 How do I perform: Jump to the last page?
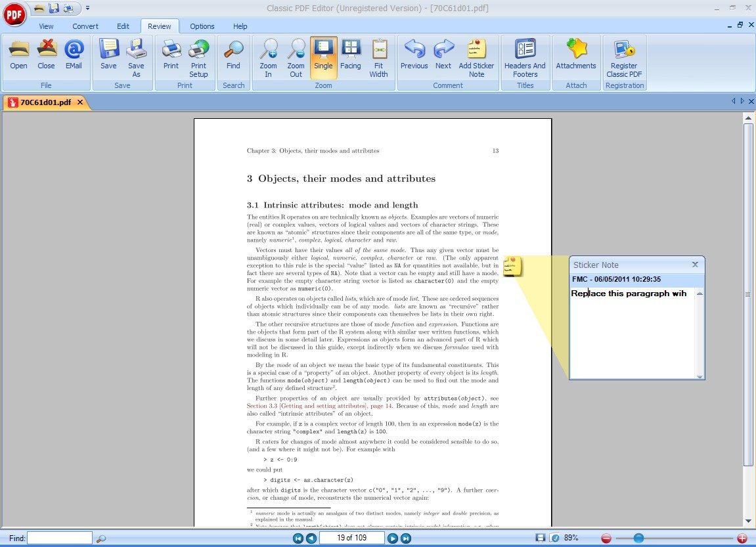point(406,538)
